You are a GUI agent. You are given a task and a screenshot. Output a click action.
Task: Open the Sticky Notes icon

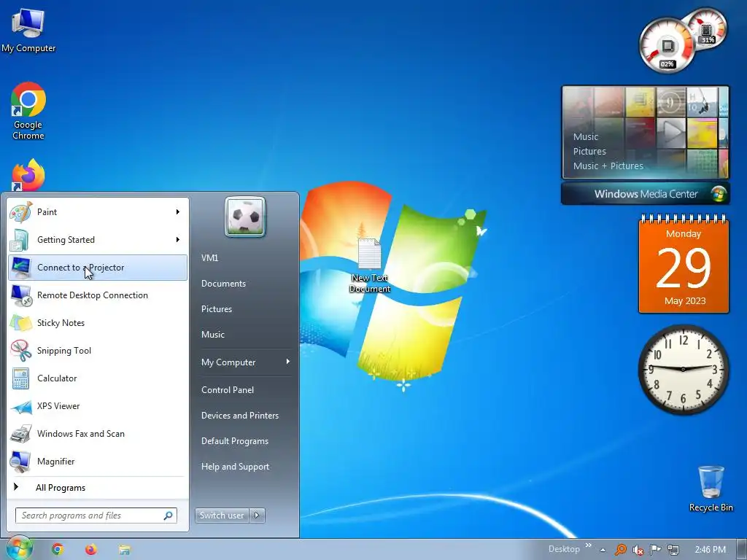click(x=21, y=323)
